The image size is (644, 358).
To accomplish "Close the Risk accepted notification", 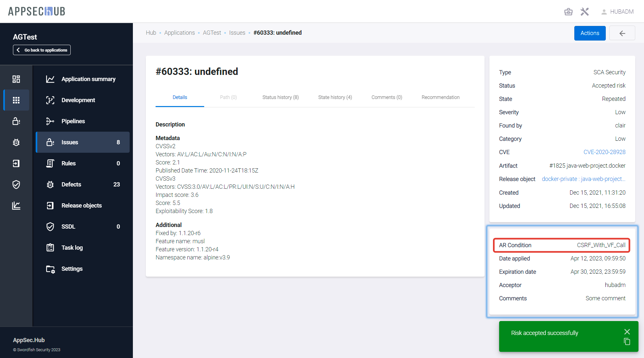I will pyautogui.click(x=627, y=331).
